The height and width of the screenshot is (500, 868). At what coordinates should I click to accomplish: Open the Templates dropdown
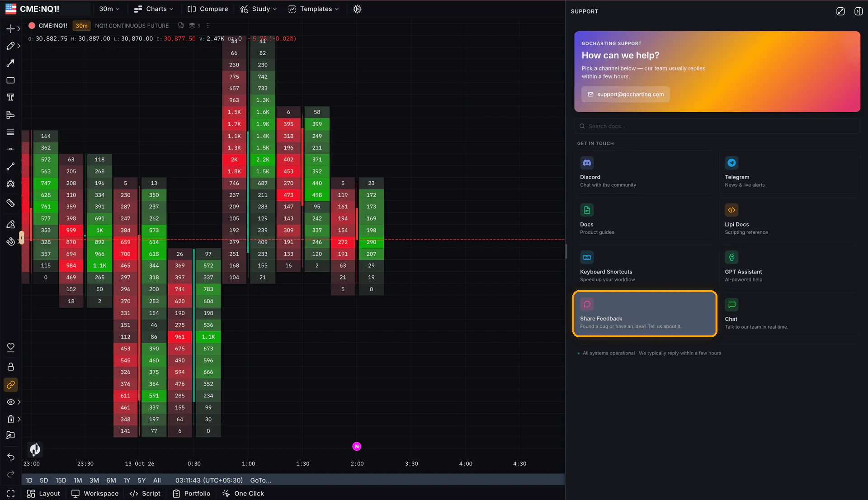pos(313,9)
